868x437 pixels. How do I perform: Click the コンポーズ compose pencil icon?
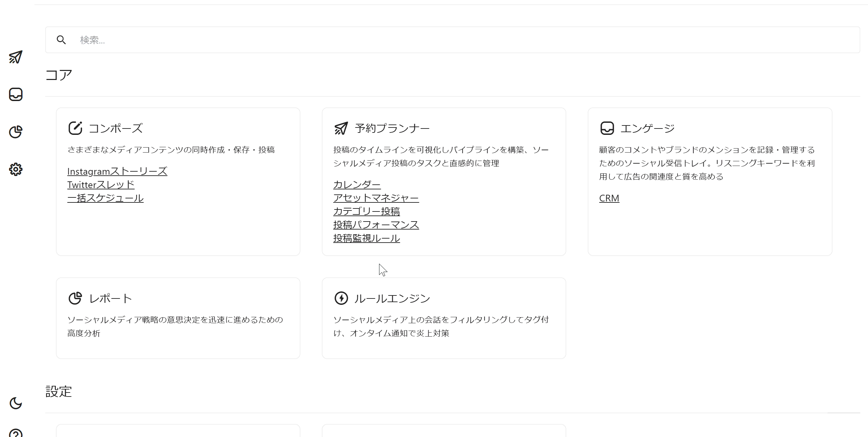(x=75, y=128)
